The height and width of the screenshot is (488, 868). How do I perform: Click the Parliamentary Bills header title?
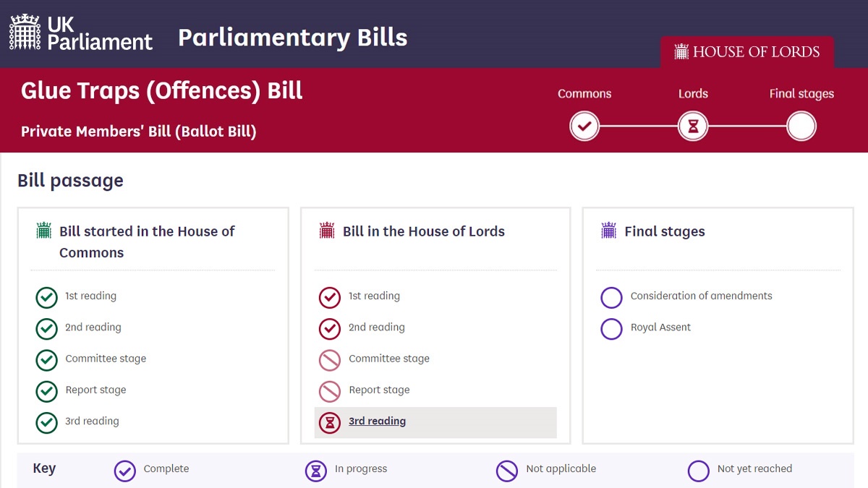pos(293,38)
